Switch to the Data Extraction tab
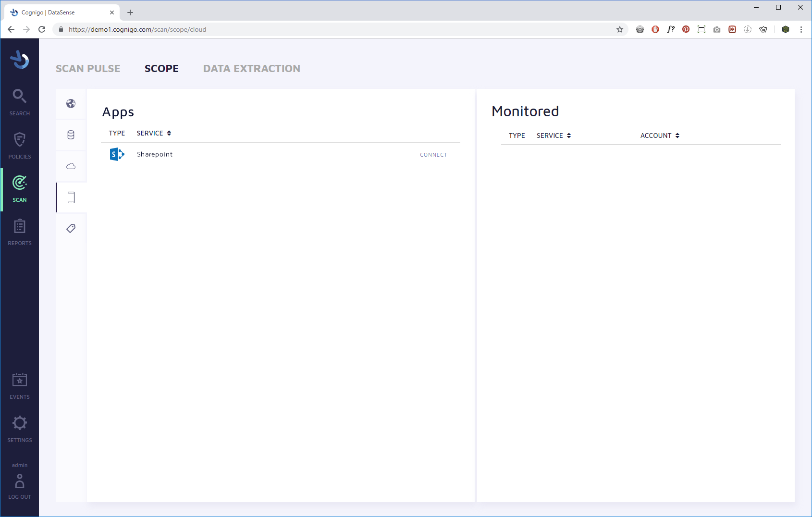Screen dimensions: 812x517 (251, 69)
